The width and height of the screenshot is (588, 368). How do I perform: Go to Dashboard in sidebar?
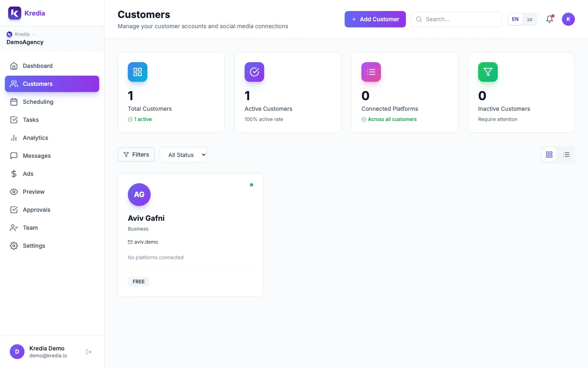coord(52,66)
